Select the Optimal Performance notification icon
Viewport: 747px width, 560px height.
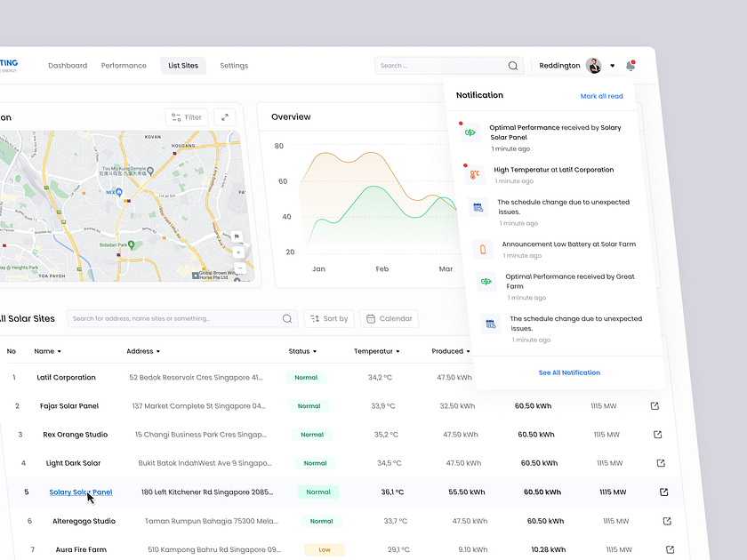471,132
